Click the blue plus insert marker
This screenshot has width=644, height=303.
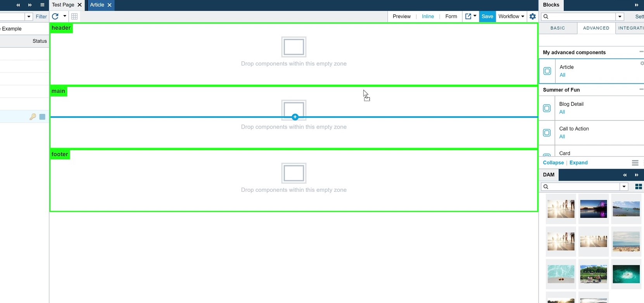coord(295,117)
